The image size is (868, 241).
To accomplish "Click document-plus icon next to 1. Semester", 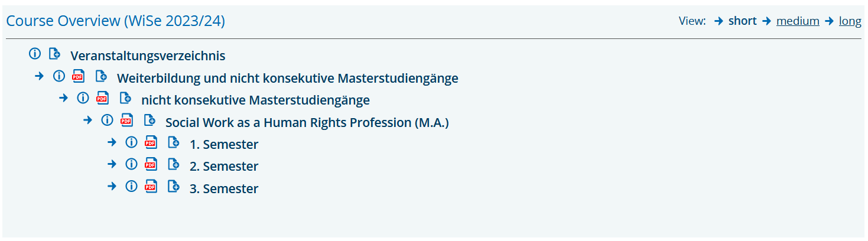I will [173, 142].
